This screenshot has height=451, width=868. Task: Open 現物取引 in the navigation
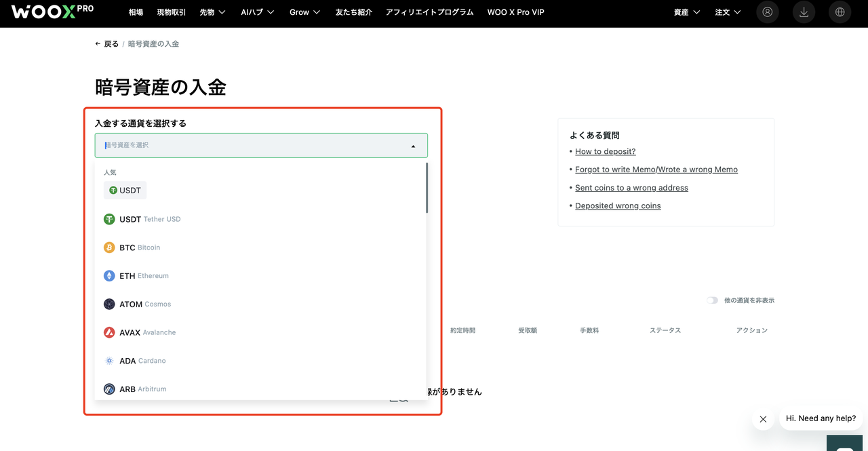(171, 12)
